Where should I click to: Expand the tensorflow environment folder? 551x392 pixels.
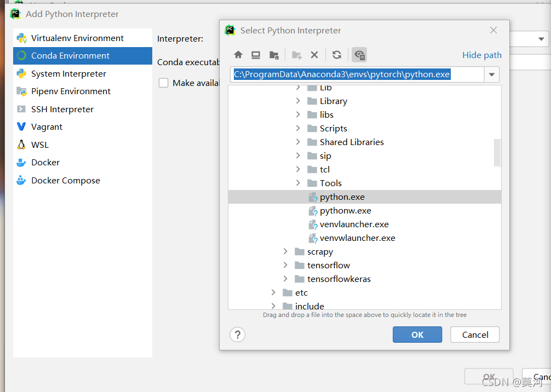[285, 265]
